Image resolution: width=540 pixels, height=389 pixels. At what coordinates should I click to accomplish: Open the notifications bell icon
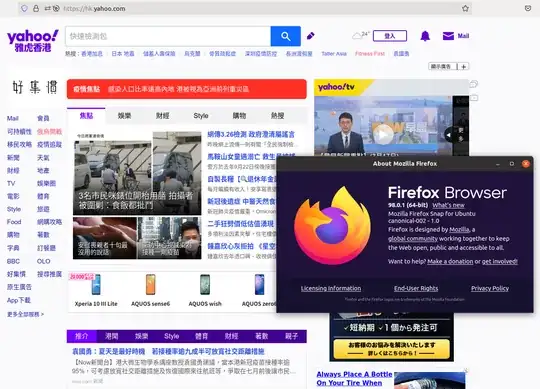point(425,36)
